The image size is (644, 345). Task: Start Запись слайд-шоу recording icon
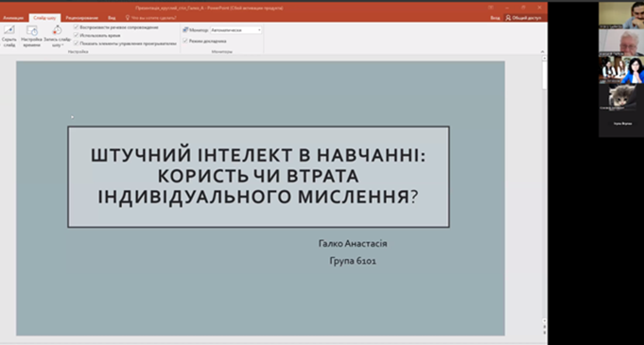57,30
